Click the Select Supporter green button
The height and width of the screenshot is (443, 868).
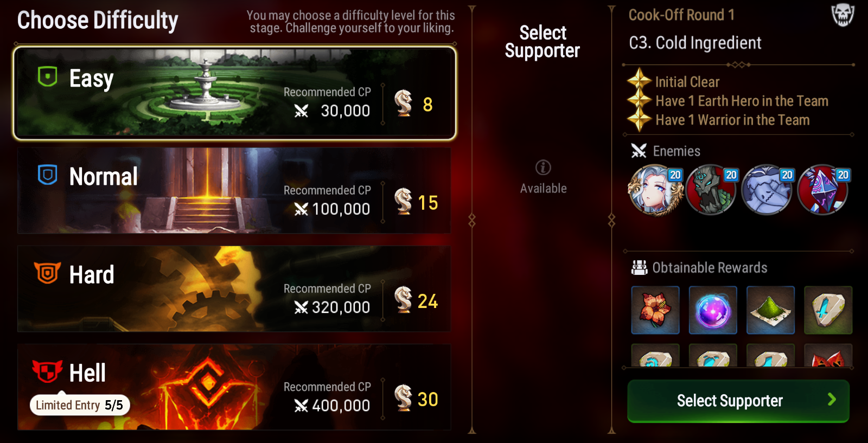point(738,401)
